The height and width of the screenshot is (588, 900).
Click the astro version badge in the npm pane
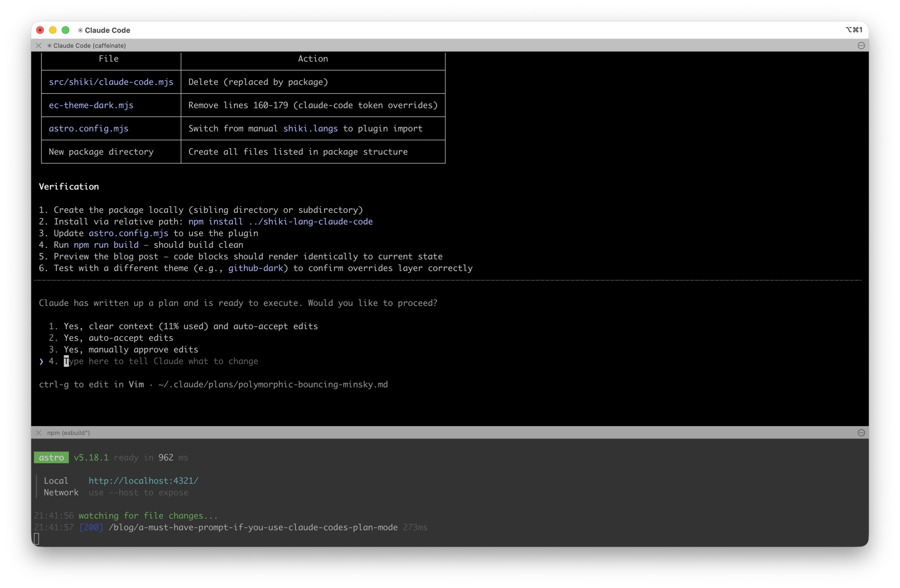[x=51, y=458]
